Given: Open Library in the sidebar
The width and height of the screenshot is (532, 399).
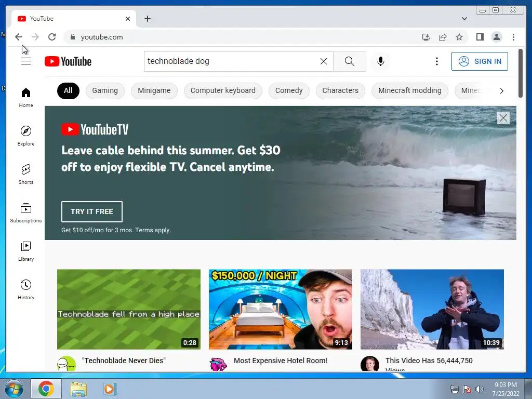Looking at the screenshot, I should [26, 251].
